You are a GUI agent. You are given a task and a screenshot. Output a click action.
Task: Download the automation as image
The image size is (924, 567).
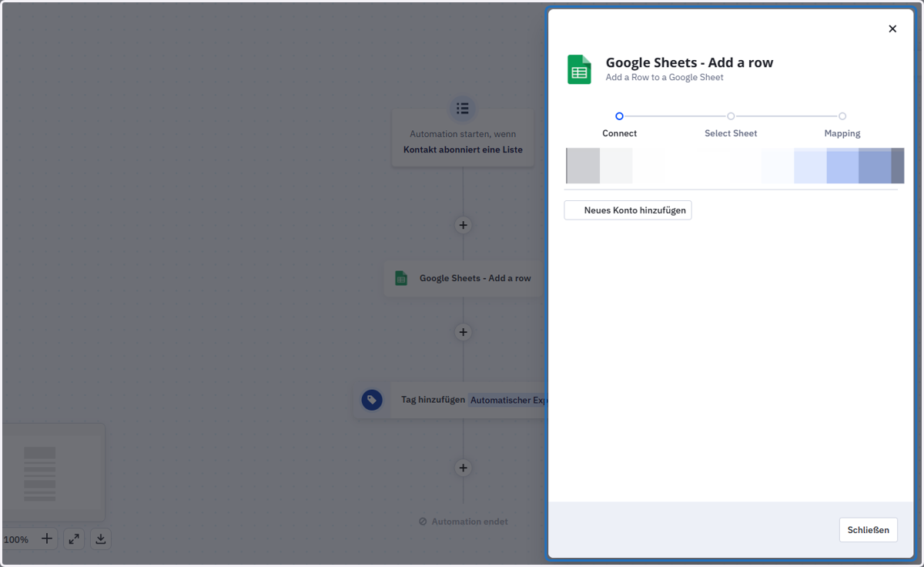click(x=101, y=539)
